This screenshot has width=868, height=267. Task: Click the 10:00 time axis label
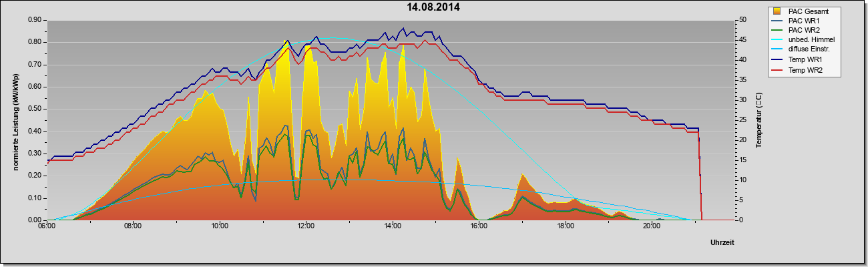220,227
